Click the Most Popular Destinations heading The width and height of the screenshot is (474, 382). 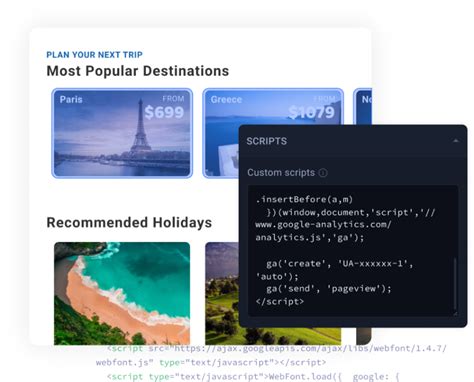(138, 71)
